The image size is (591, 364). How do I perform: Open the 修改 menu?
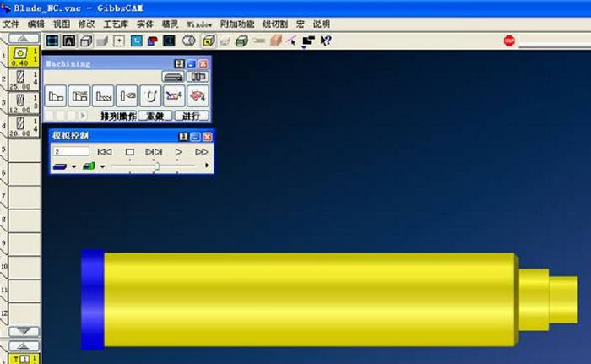pos(86,24)
